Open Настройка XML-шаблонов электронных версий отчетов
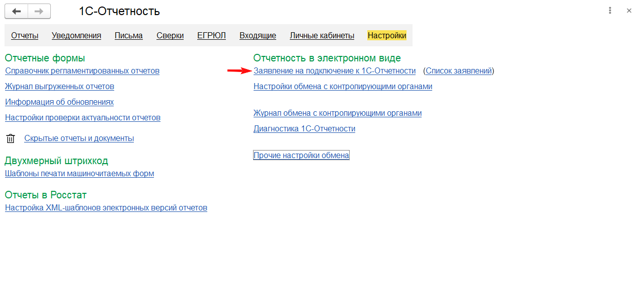 click(x=106, y=208)
